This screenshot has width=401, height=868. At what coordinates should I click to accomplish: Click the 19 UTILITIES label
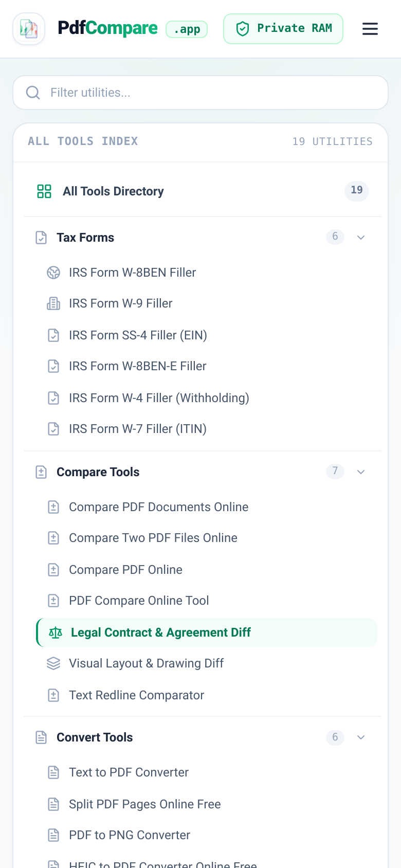click(x=333, y=141)
